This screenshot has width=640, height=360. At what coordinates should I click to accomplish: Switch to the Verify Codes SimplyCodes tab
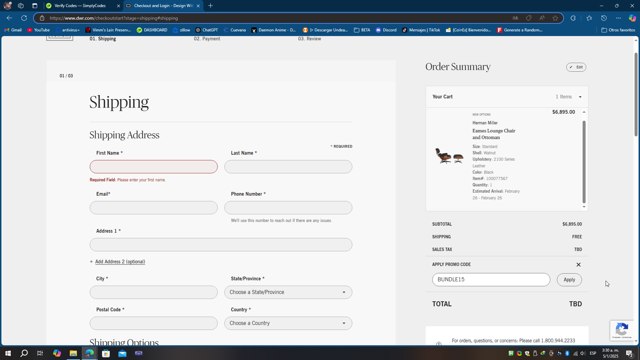point(80,6)
